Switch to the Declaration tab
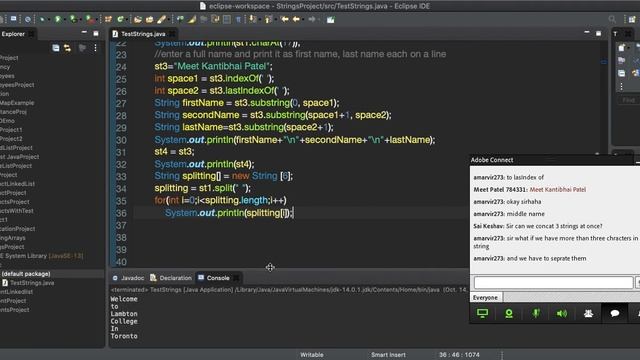 click(171, 278)
